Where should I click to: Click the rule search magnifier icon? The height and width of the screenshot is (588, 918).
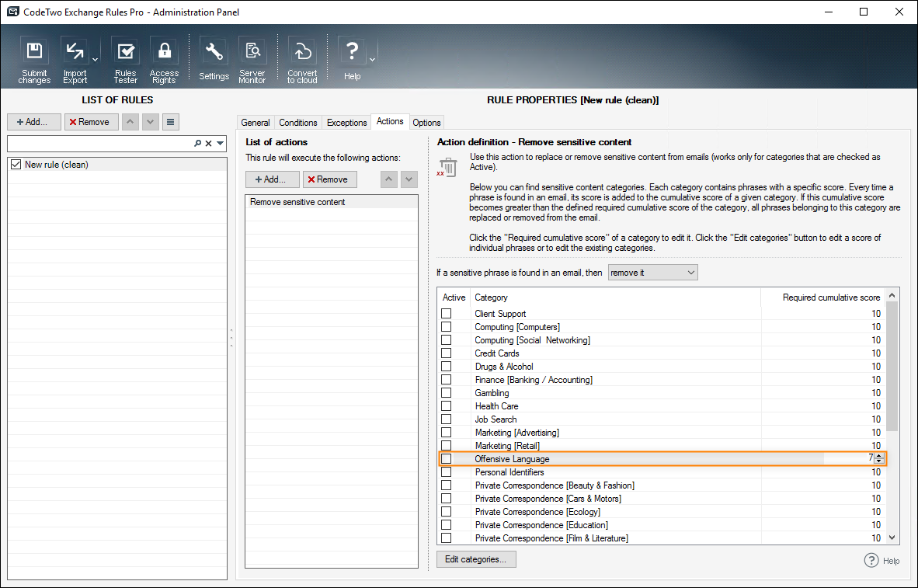click(197, 143)
